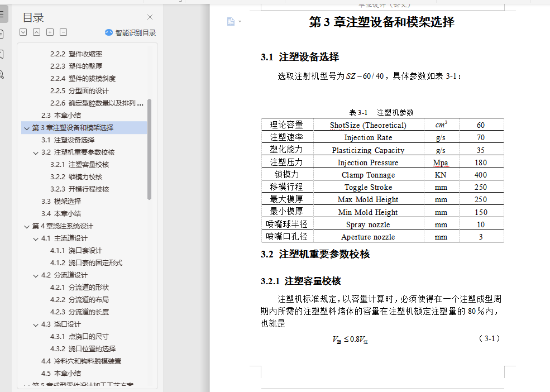Go to 3.3 模架选择
Screen dimensions: 550x392
(61, 202)
